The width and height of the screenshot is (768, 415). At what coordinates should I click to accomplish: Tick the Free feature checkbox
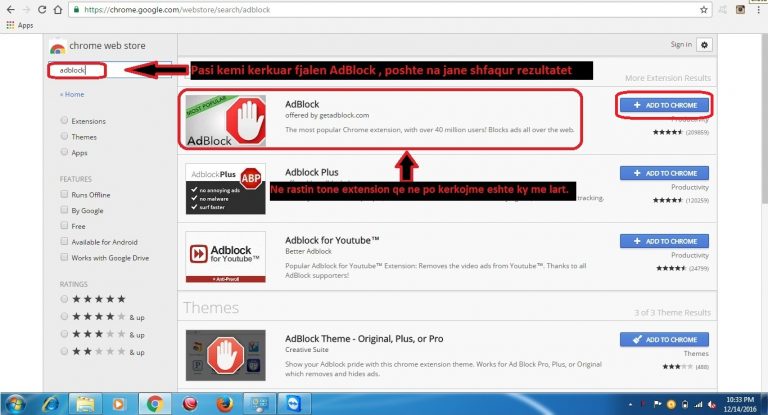click(64, 225)
